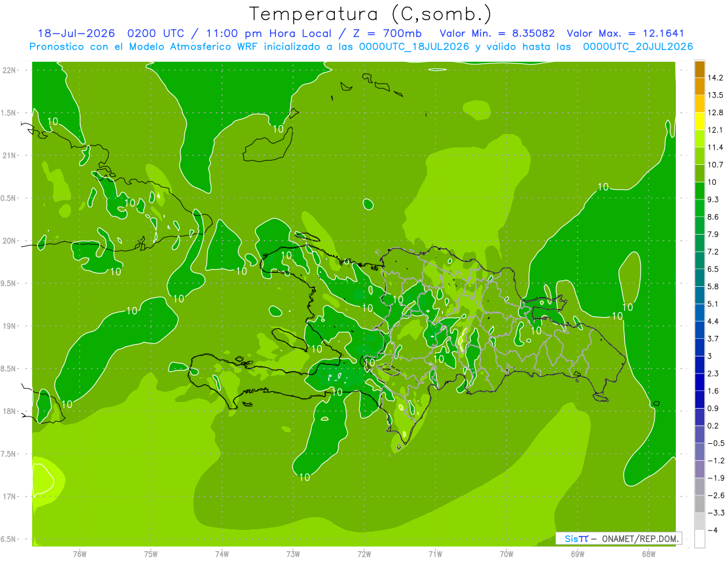Click the 72W longitude axis label
728x562 pixels.
[364, 553]
